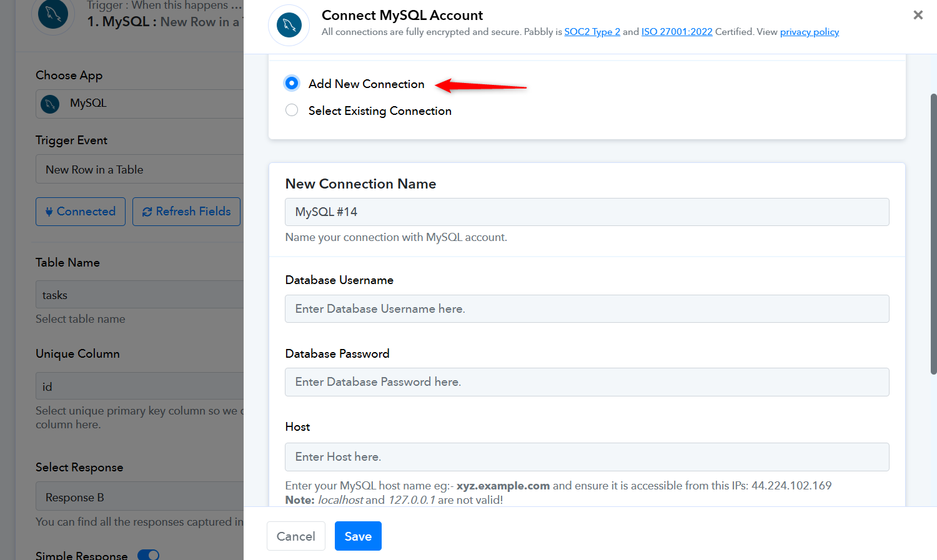Open the ISO 27001:2022 link
Viewport: 937px width, 560px height.
tap(677, 32)
